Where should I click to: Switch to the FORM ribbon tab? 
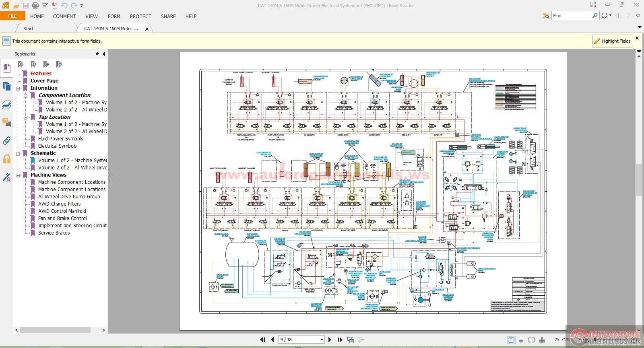click(114, 16)
